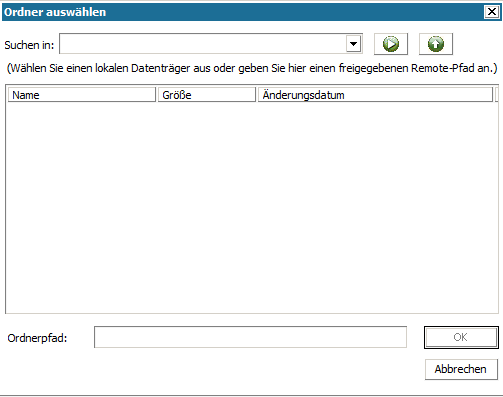This screenshot has height=397, width=503.
Task: Sort by the Größe column header
Action: click(x=207, y=95)
